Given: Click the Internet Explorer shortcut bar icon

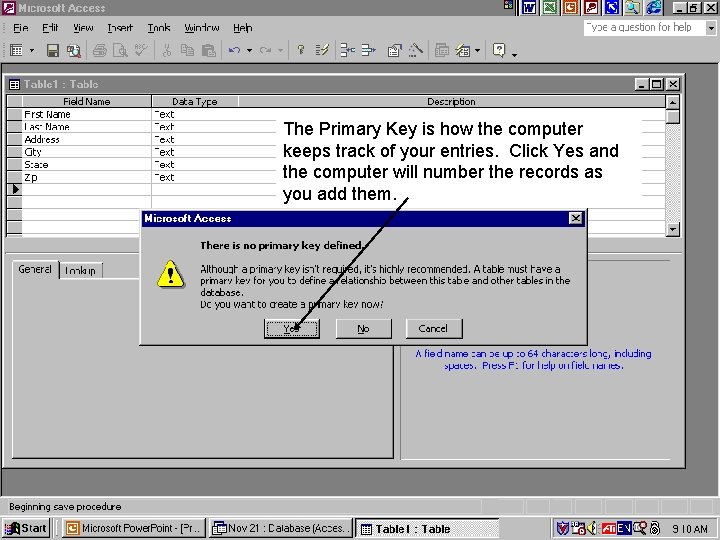Looking at the screenshot, I should pyautogui.click(x=653, y=7).
